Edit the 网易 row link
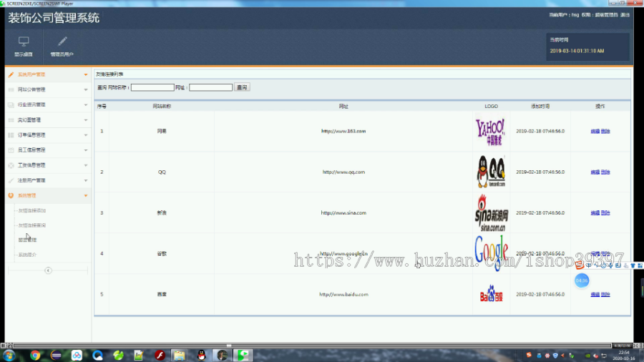 click(x=595, y=132)
